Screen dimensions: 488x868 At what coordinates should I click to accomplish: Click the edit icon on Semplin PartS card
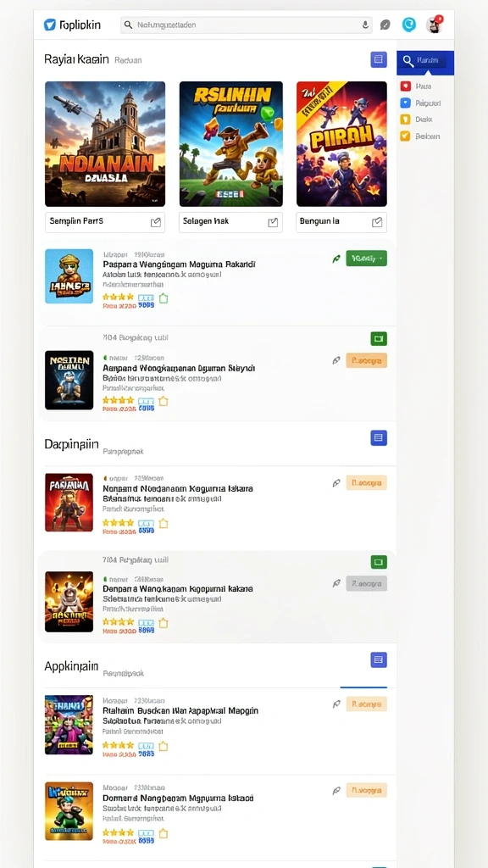click(156, 222)
